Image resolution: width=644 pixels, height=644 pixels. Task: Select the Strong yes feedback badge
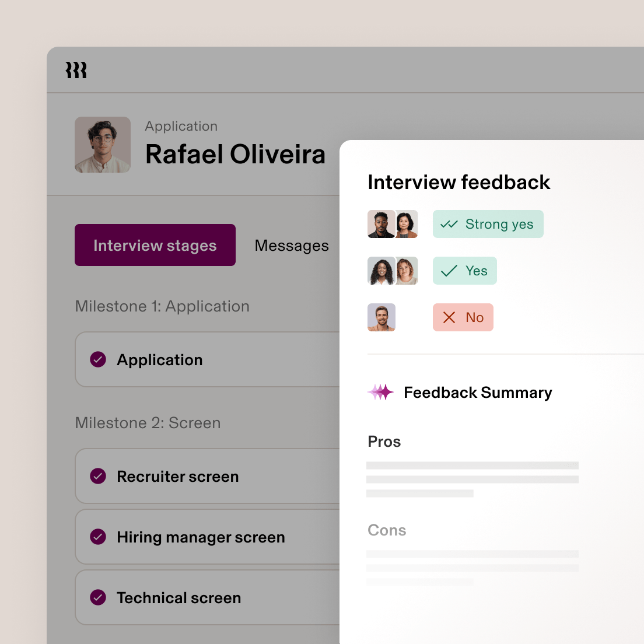488,224
